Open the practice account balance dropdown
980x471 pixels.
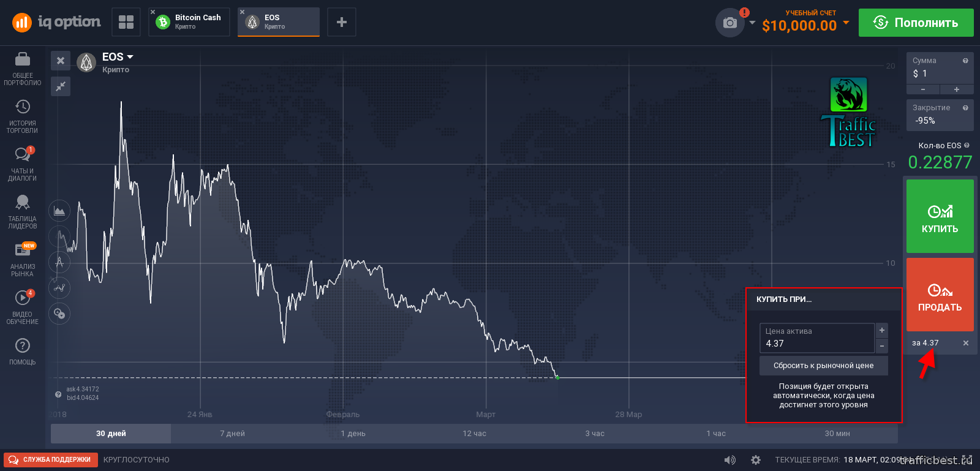846,23
